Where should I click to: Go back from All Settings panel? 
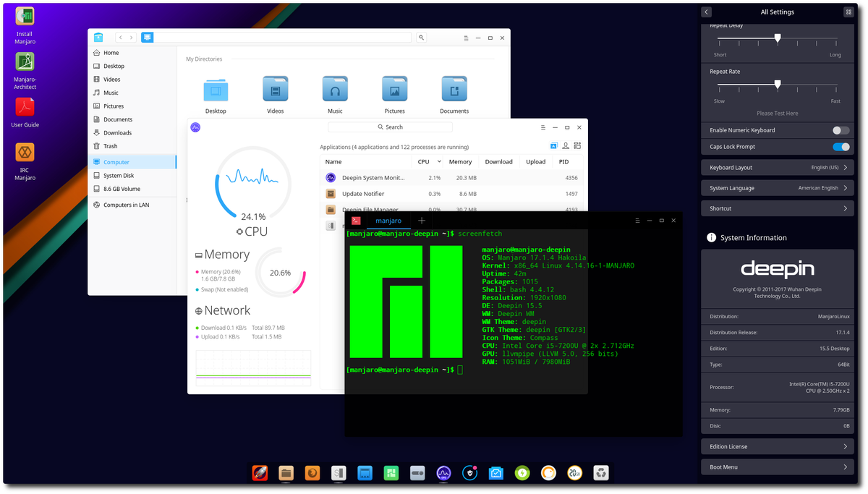tap(707, 12)
